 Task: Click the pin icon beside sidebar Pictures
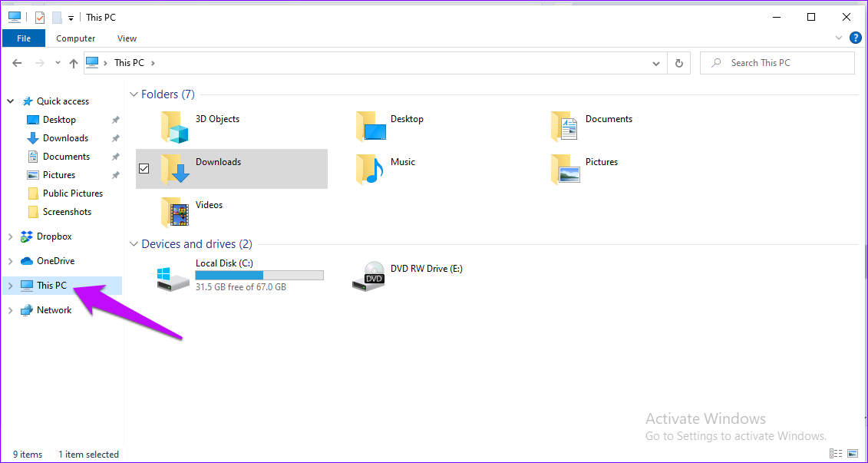[115, 175]
